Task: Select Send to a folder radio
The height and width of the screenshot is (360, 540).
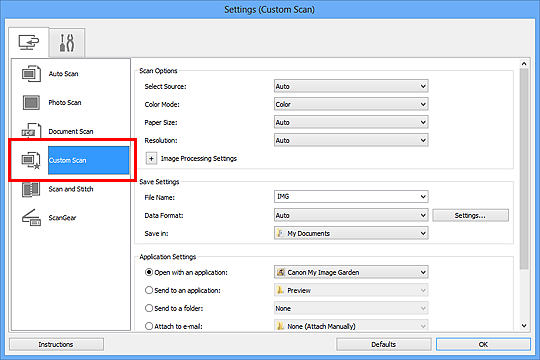Action: 149,308
